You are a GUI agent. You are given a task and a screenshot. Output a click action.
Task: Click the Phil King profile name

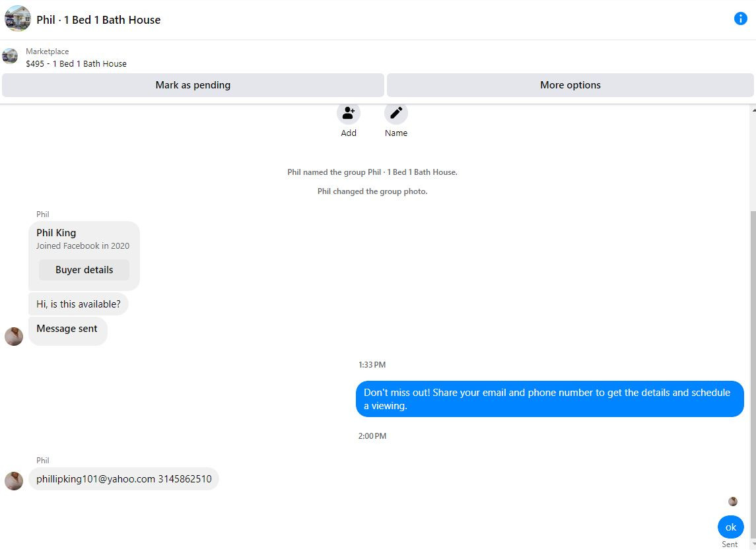56,233
